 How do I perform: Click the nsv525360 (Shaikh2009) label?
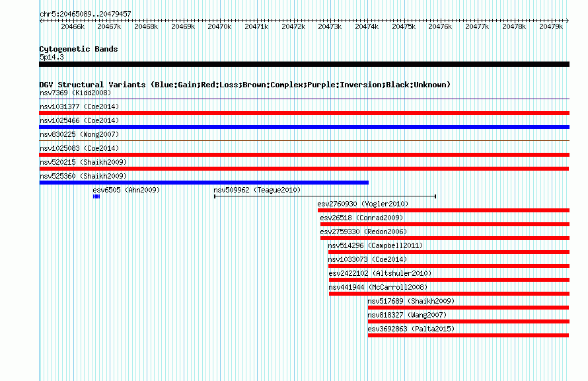(x=83, y=176)
